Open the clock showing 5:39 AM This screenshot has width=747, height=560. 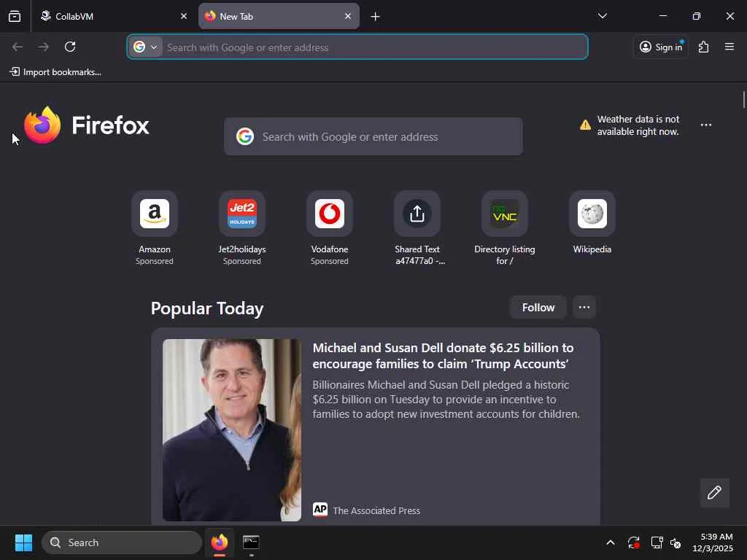coord(713,542)
